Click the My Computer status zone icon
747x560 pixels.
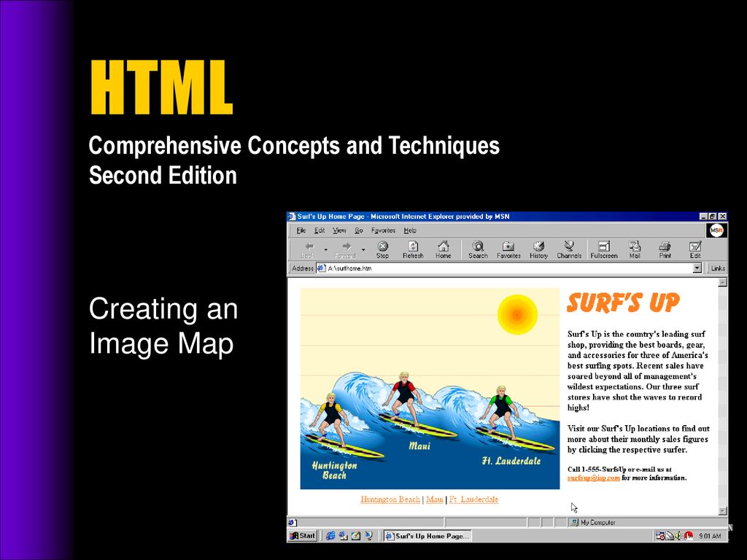click(x=575, y=522)
